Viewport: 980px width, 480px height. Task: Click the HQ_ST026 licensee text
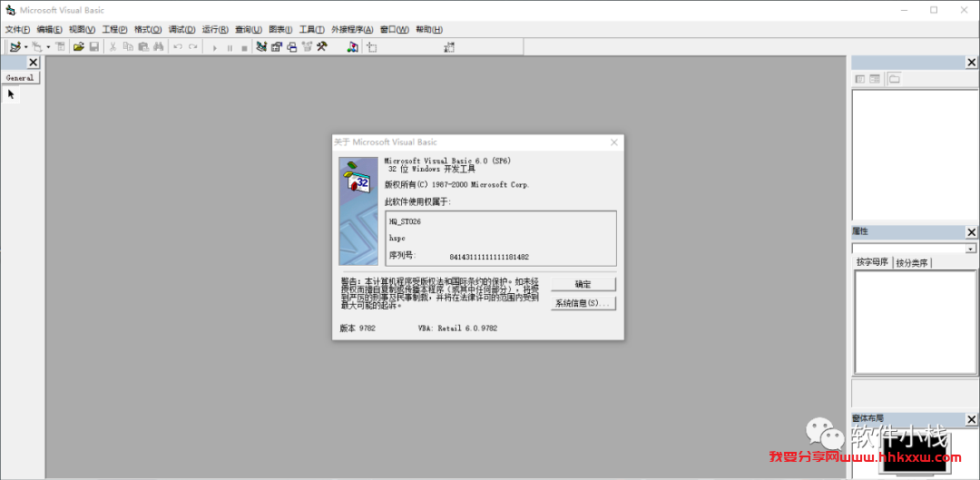tap(405, 221)
